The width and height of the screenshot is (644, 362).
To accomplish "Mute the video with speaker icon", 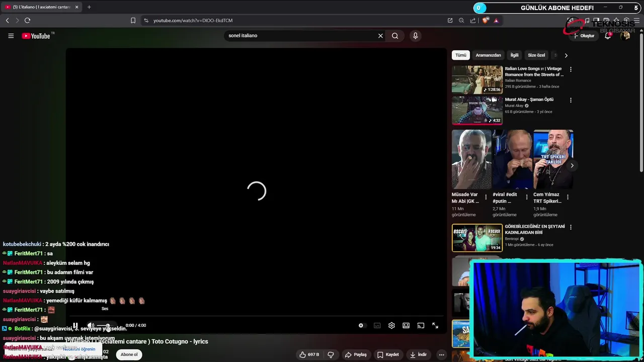I will 91,326.
